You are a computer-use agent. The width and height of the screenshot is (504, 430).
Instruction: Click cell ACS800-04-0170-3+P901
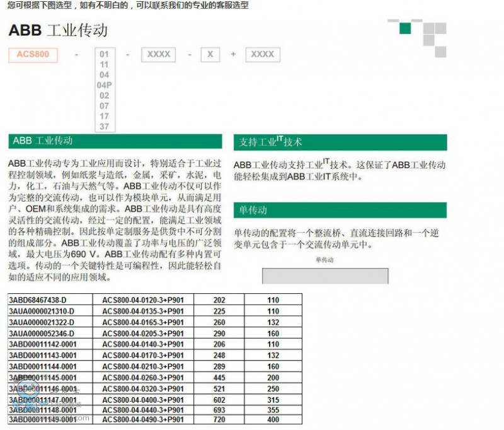(143, 356)
